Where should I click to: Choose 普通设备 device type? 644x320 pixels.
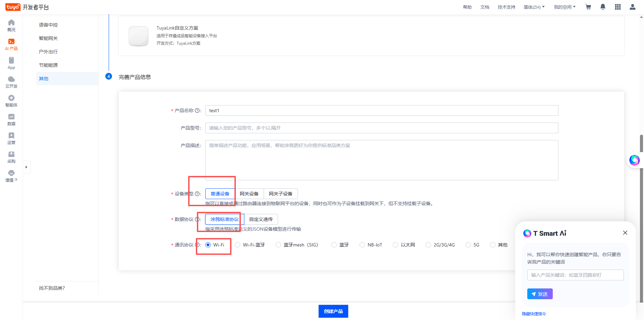pyautogui.click(x=220, y=194)
